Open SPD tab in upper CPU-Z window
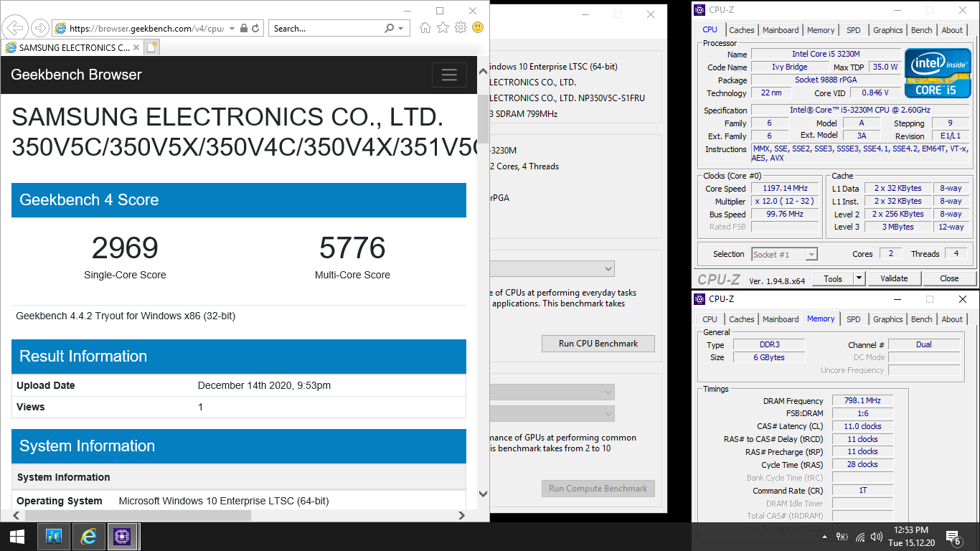 point(854,30)
